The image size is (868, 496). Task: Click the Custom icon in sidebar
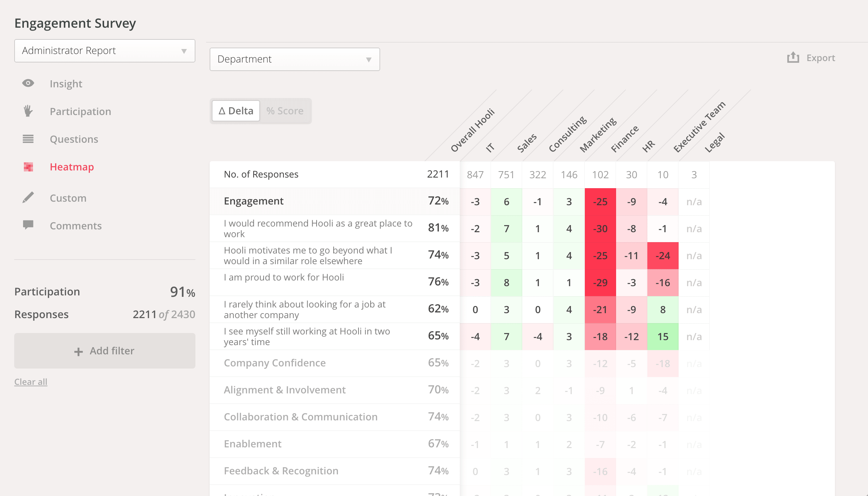(x=28, y=197)
